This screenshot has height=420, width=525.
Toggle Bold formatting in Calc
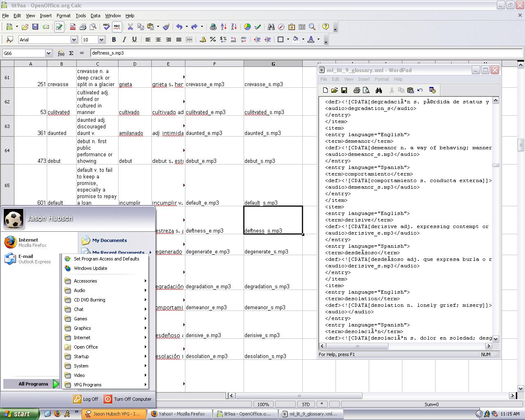pyautogui.click(x=114, y=40)
